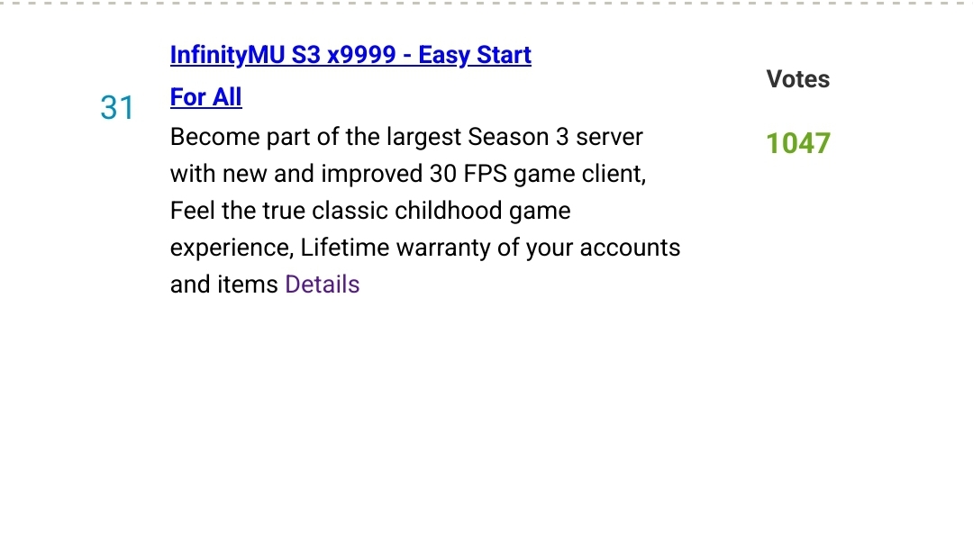Click the Votes heading
973x560 pixels.
point(798,78)
